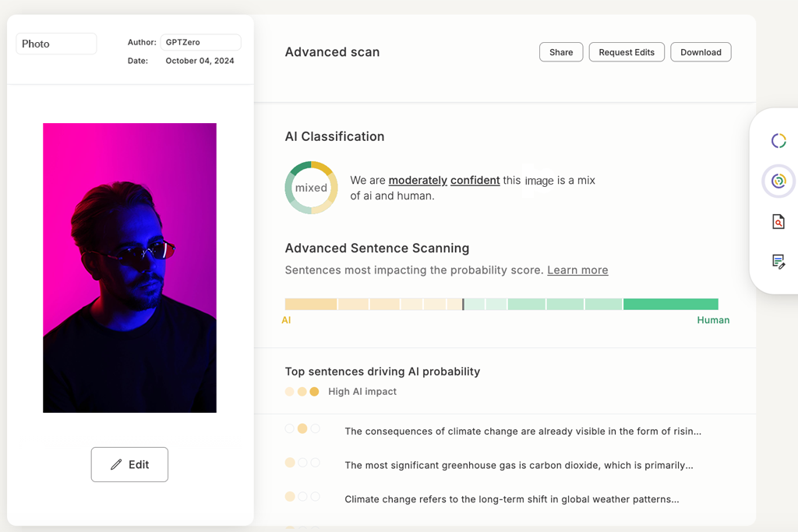Select sentence 'Climate change refers to the long-term...'
The image size is (798, 532).
click(511, 499)
